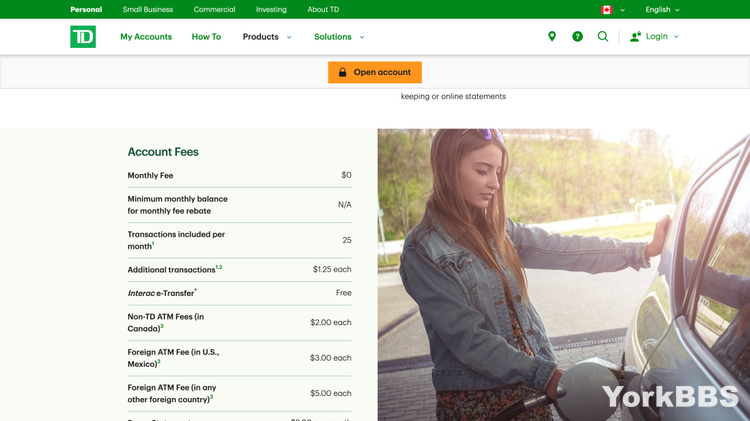The image size is (750, 421).
Task: Click the Open account button
Action: [375, 72]
